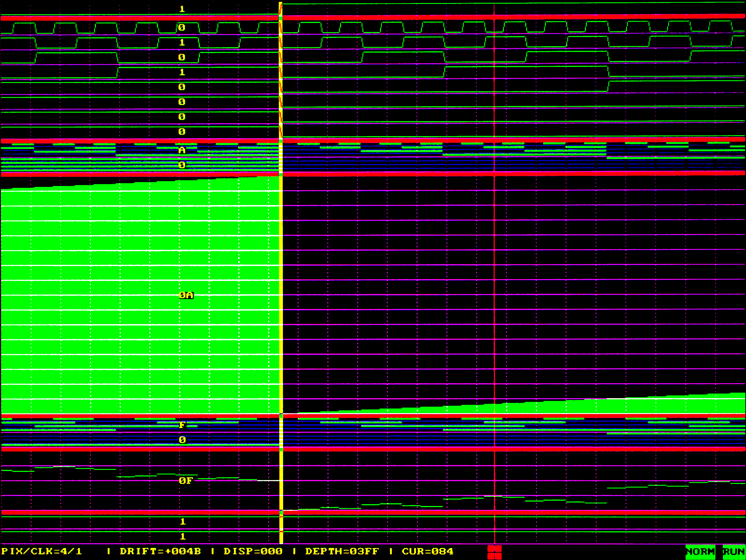This screenshot has height=560, width=746.
Task: Click the yellow F label on lower bus group
Action: click(182, 425)
